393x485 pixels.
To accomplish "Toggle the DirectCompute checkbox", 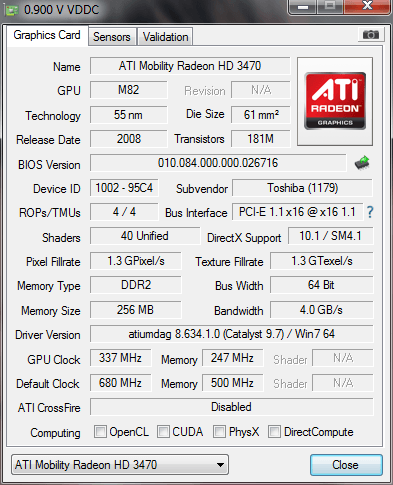I will [274, 432].
